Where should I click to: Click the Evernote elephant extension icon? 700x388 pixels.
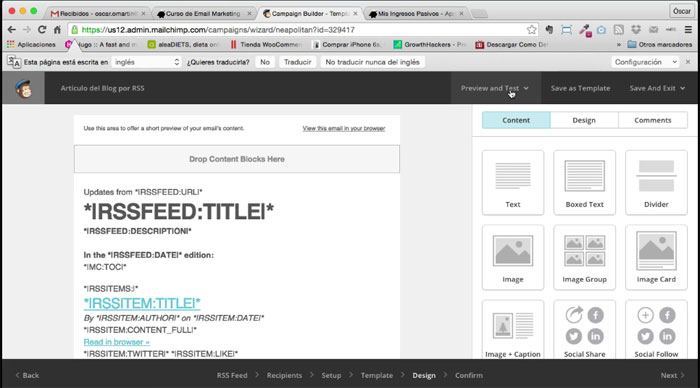coord(549,29)
